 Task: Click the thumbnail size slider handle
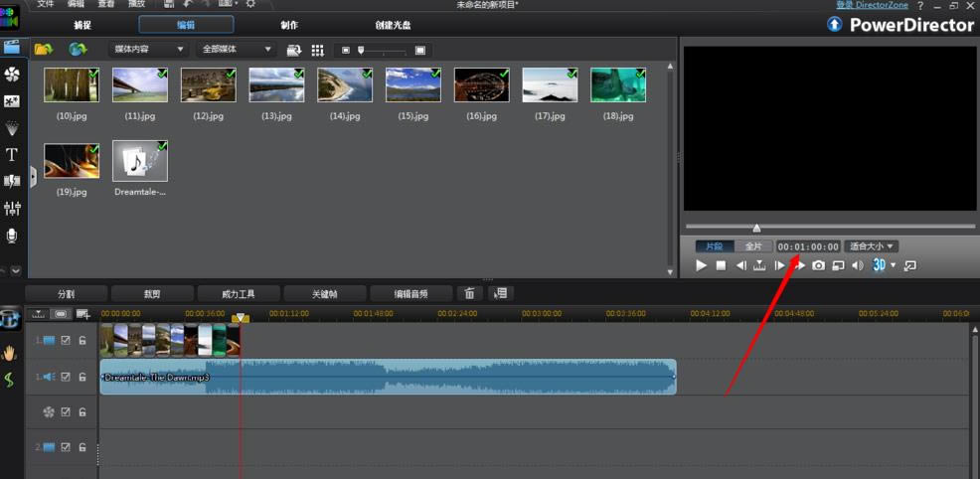pos(361,51)
